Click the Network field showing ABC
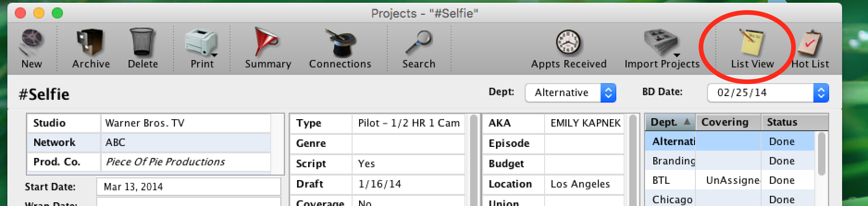The image size is (868, 206). [186, 142]
